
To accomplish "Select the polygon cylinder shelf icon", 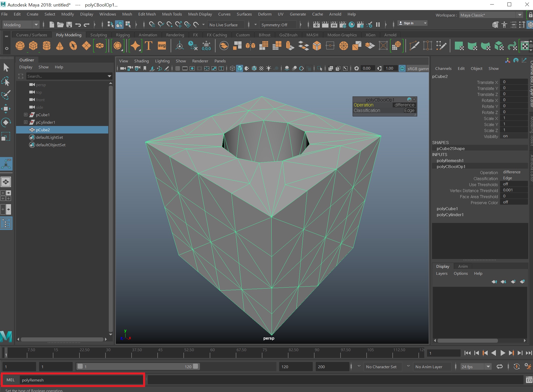I will (x=46, y=46).
